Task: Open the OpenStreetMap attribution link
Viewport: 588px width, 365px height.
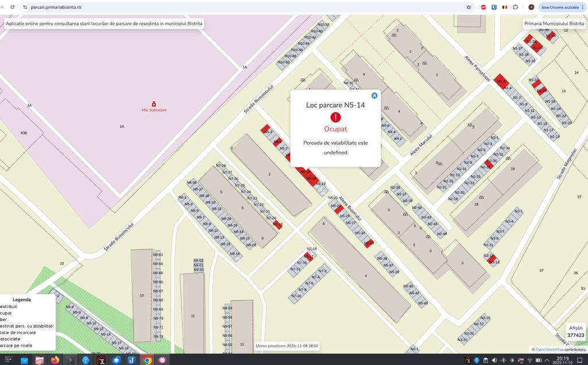Action: point(549,349)
